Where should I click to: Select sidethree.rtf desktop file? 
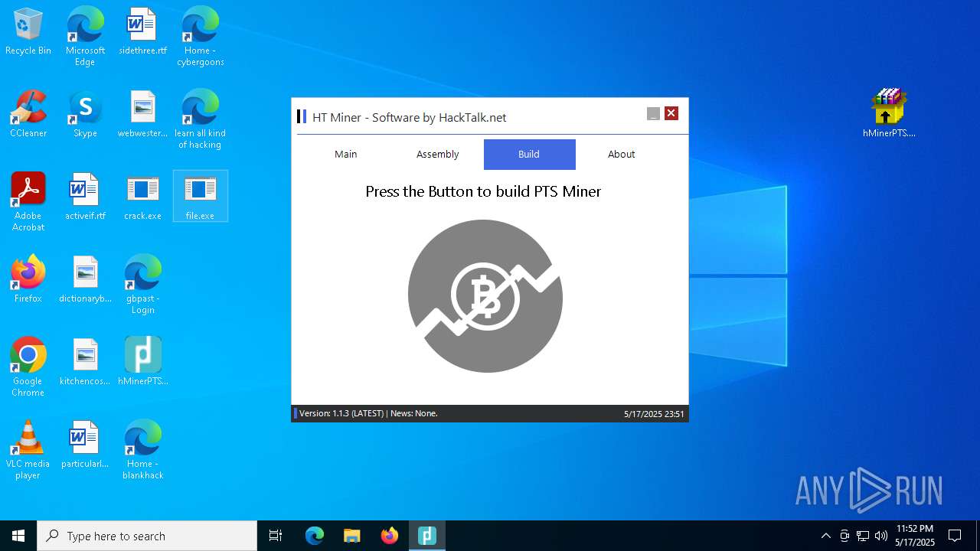[x=143, y=32]
